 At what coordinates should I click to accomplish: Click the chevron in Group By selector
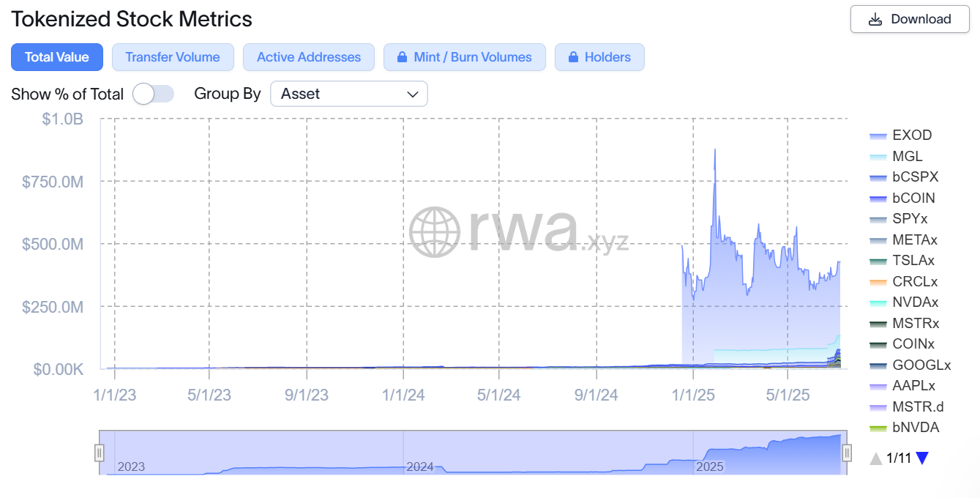[413, 94]
